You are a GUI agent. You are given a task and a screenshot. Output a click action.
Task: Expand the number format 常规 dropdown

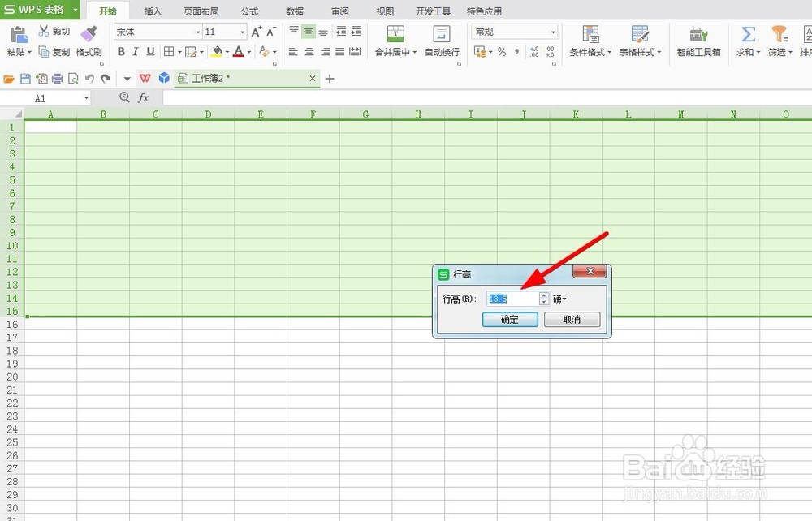pos(553,32)
